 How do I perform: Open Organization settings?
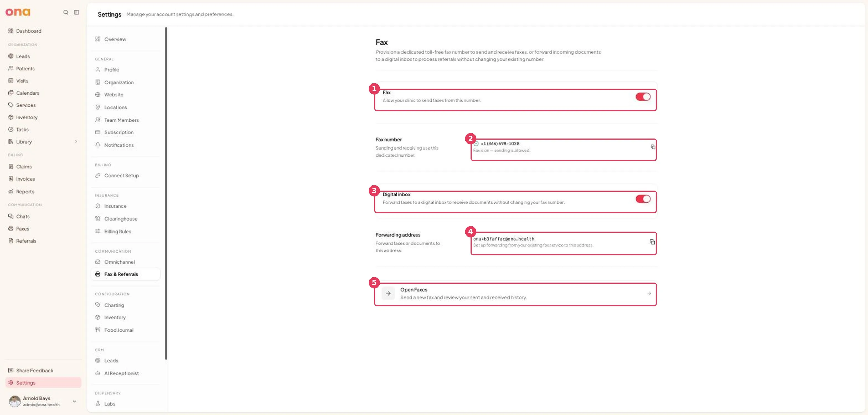point(125,82)
